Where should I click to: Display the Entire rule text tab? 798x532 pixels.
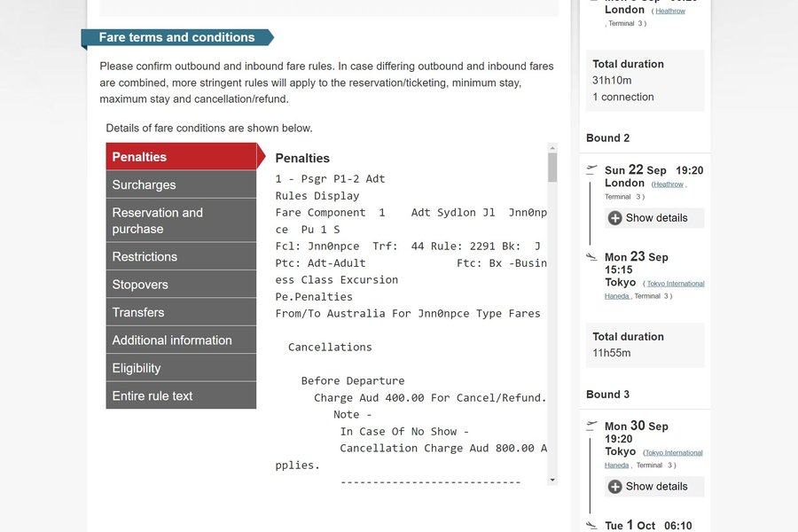tap(181, 395)
